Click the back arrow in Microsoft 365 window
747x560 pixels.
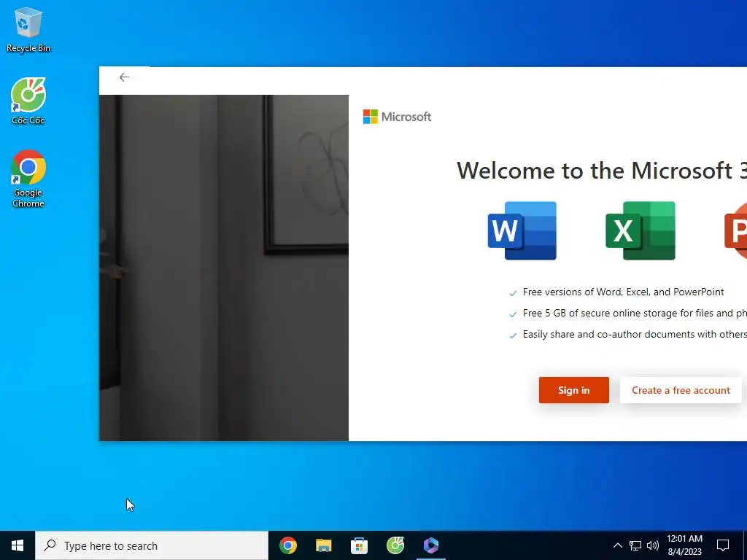pos(124,77)
